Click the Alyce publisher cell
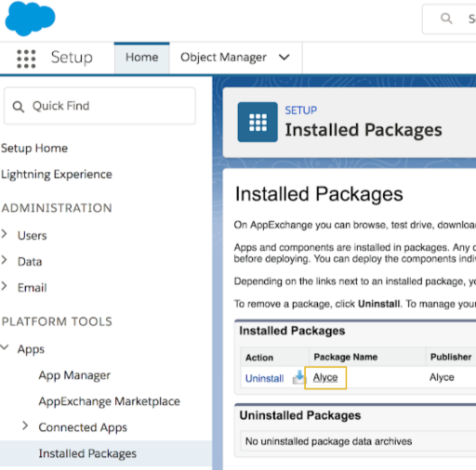Image resolution: width=476 pixels, height=470 pixels. 442,377
